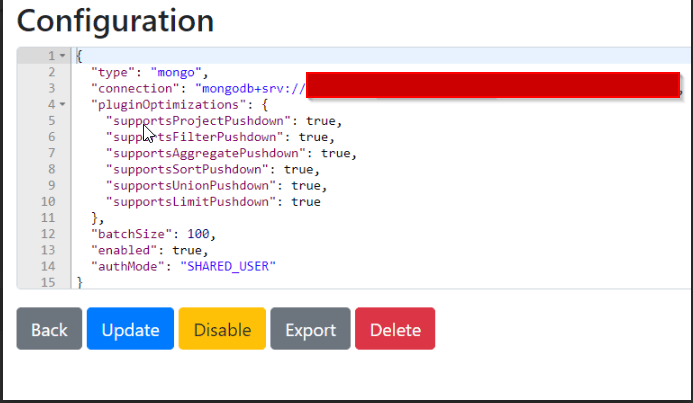Click the true value of supportsSortPushdown

coord(298,169)
